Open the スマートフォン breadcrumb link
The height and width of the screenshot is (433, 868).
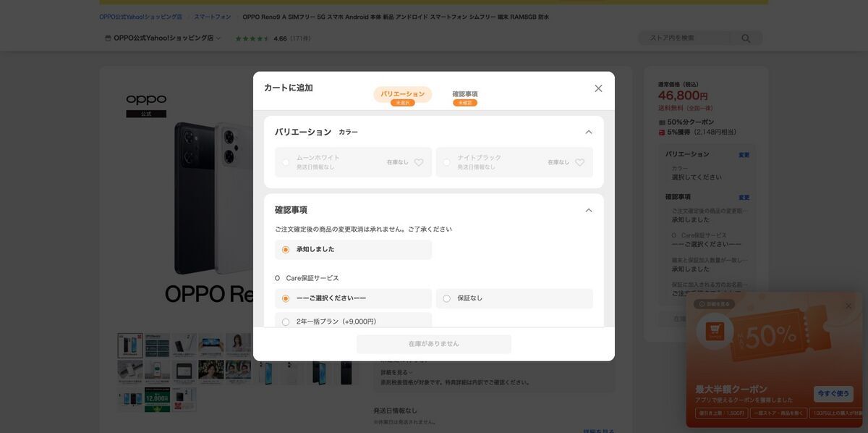(212, 17)
